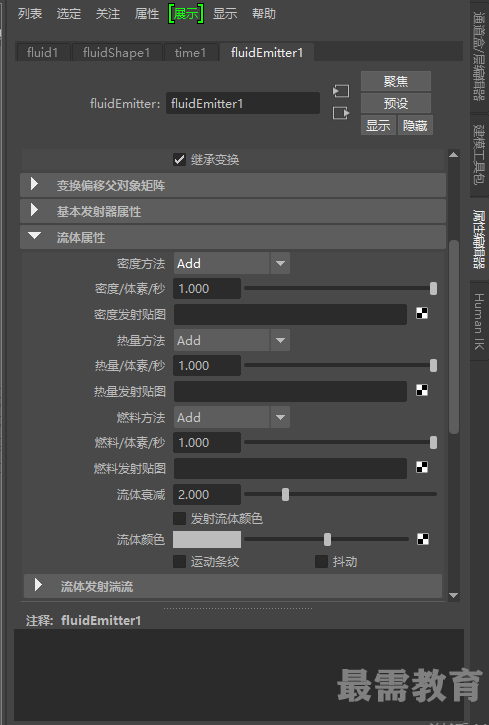489x725 pixels.
Task: Open the 显示 menu in the menu bar
Action: [x=225, y=14]
